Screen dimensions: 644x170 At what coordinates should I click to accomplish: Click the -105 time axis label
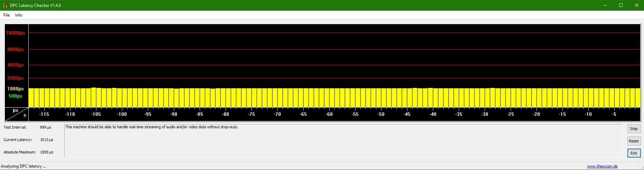(96, 114)
